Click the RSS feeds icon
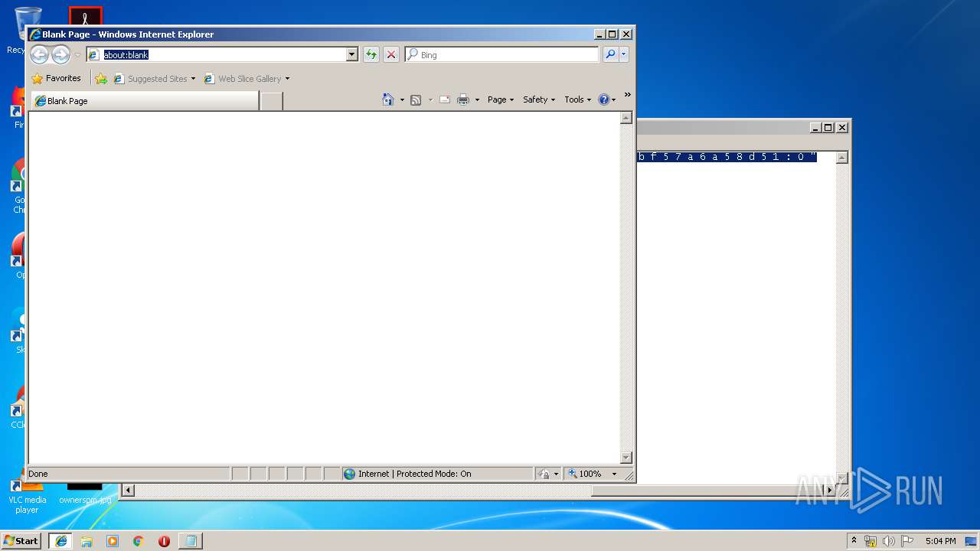Screen dimensions: 980x551 pyautogui.click(x=416, y=99)
